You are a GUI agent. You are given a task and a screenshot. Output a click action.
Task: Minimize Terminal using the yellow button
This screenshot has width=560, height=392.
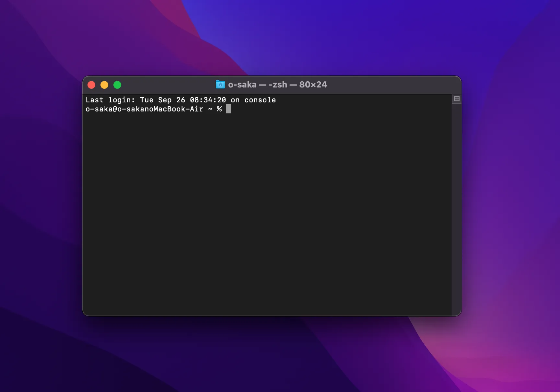[x=104, y=85]
